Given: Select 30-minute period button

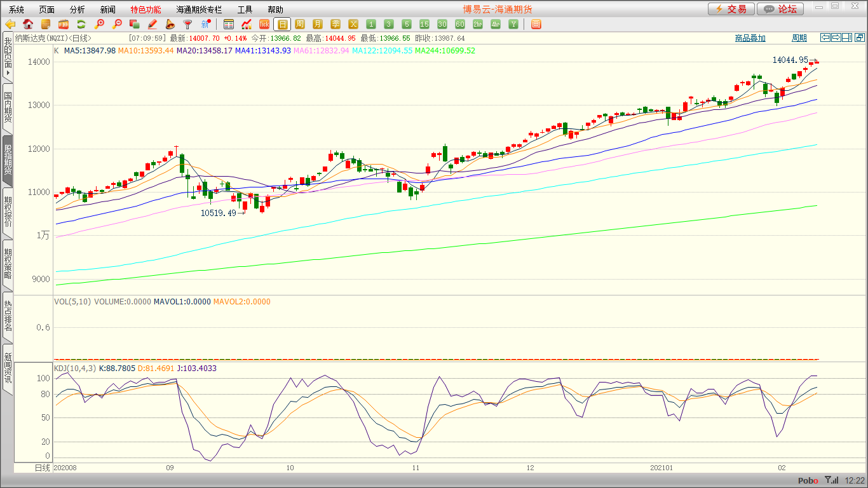Looking at the screenshot, I should [442, 24].
